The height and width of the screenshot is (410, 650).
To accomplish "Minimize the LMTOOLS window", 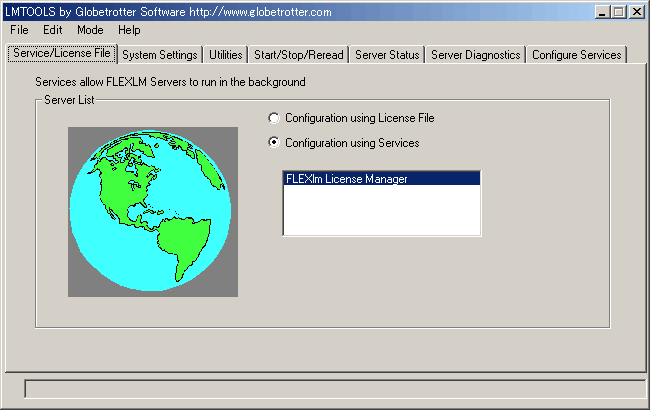I will (x=602, y=12).
